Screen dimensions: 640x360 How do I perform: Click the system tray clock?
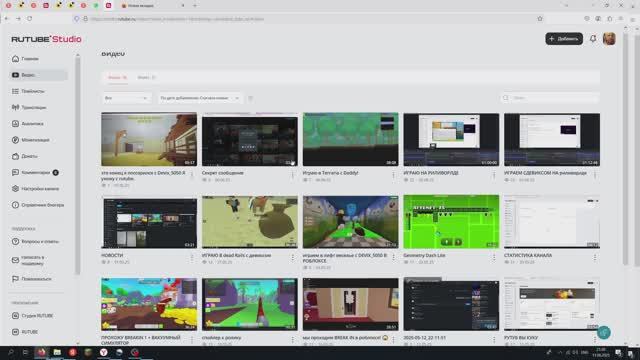[x=601, y=352]
